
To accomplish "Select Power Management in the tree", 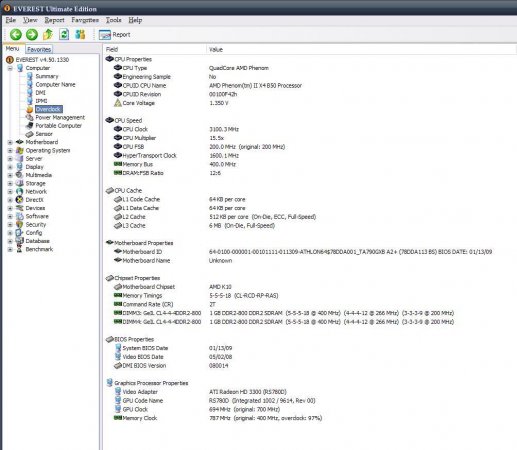I will [60, 118].
